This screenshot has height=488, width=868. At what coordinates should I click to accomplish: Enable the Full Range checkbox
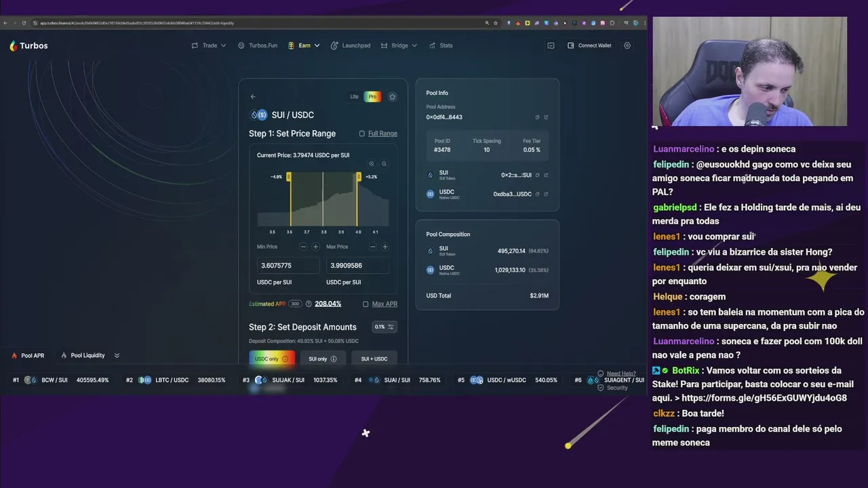click(x=361, y=134)
